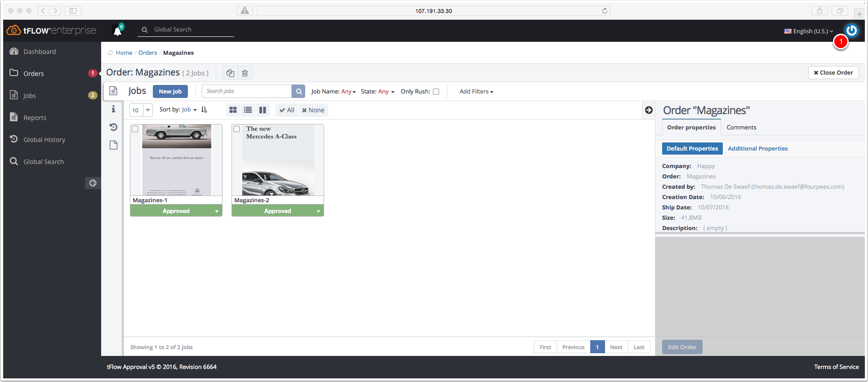
Task: Click the duplicate order icon
Action: click(x=230, y=73)
